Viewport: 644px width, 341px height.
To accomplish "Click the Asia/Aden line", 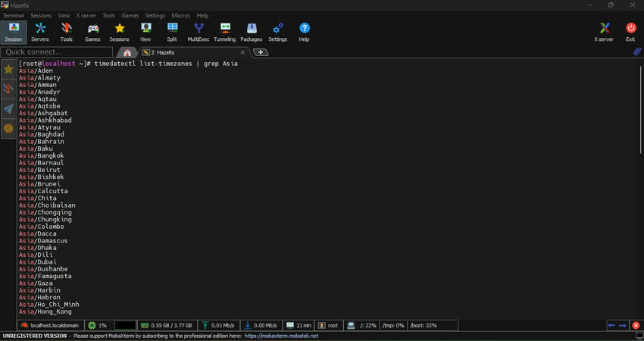I will 36,70.
